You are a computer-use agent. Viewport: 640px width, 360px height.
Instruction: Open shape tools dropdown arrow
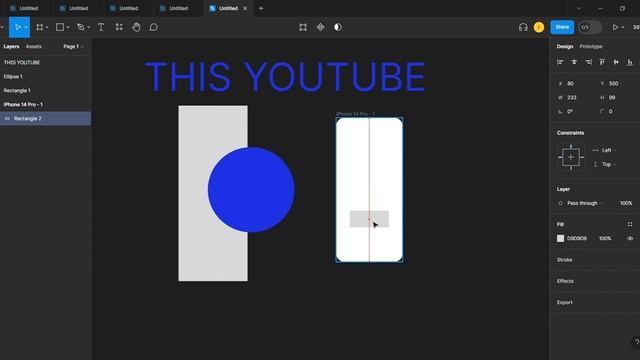[68, 27]
